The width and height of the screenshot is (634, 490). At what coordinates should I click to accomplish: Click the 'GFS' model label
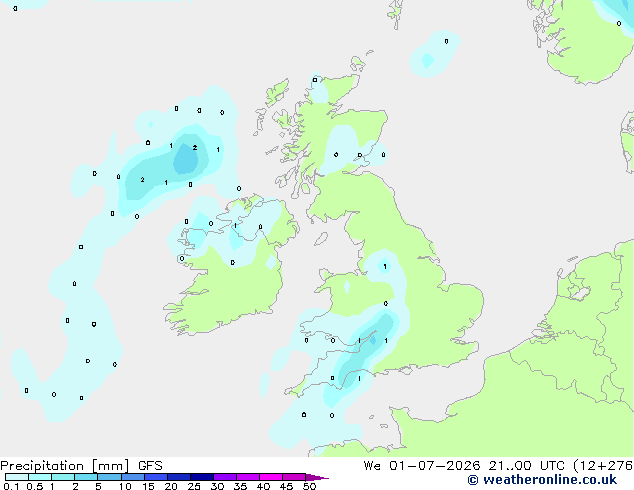150,466
